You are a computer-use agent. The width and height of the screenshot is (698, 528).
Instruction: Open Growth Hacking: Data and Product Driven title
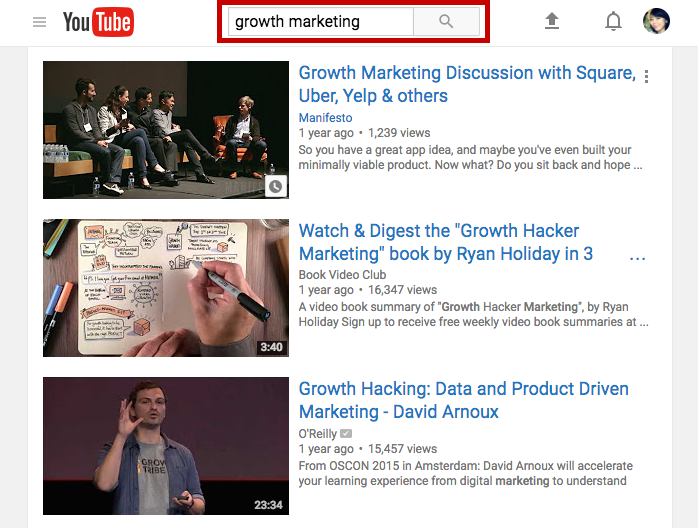click(463, 400)
